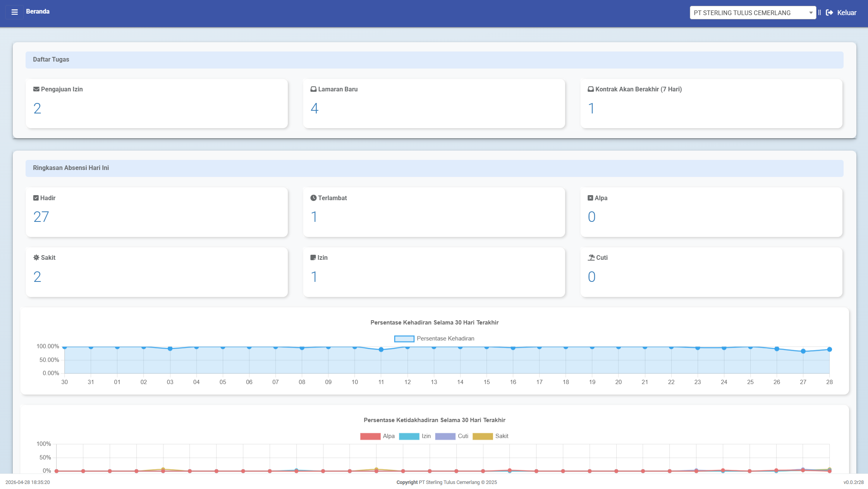Click the book icon on Izin card
The height and width of the screenshot is (489, 868).
[313, 257]
